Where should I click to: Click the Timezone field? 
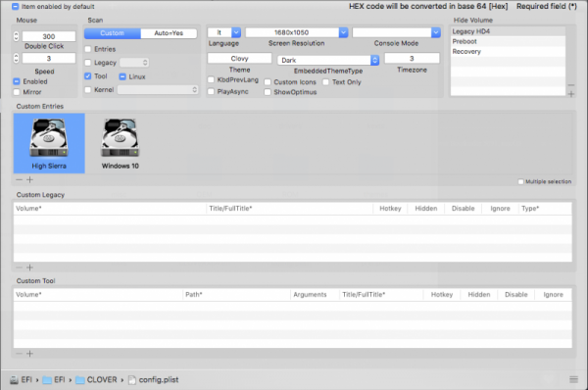[412, 58]
